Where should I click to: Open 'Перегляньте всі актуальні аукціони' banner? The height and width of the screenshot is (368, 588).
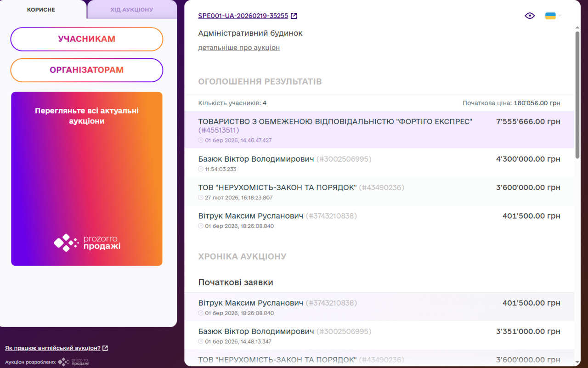coord(87,117)
